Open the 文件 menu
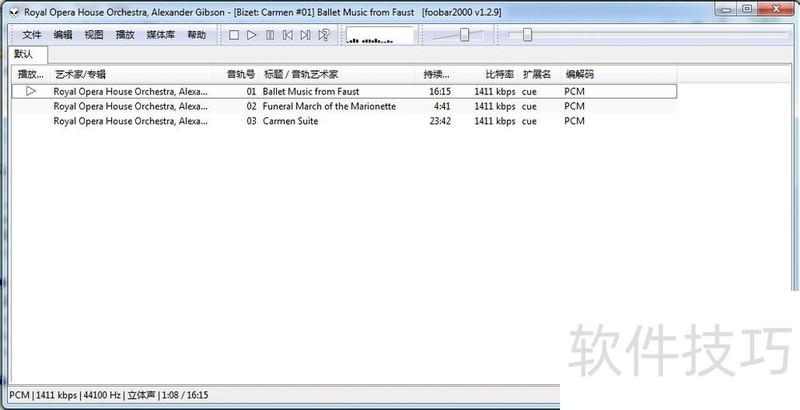The height and width of the screenshot is (410, 800). coord(32,35)
